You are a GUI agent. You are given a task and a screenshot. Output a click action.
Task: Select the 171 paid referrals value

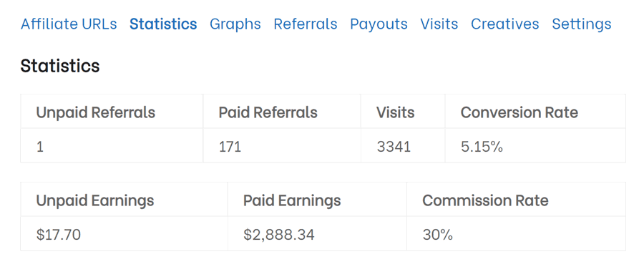coord(230,147)
